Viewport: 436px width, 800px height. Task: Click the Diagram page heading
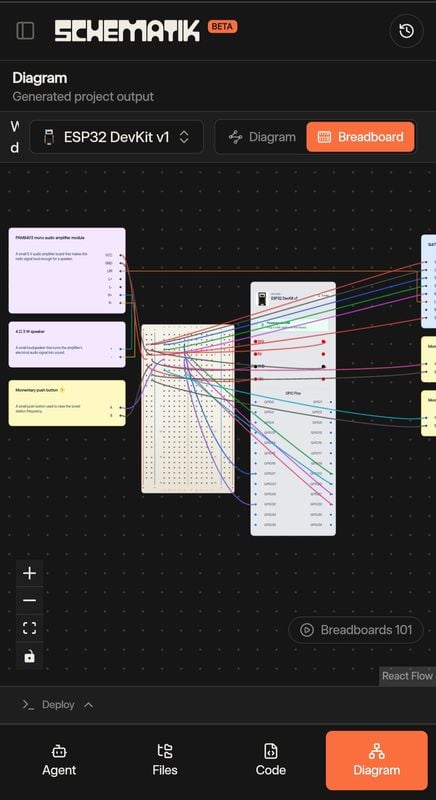click(x=40, y=78)
